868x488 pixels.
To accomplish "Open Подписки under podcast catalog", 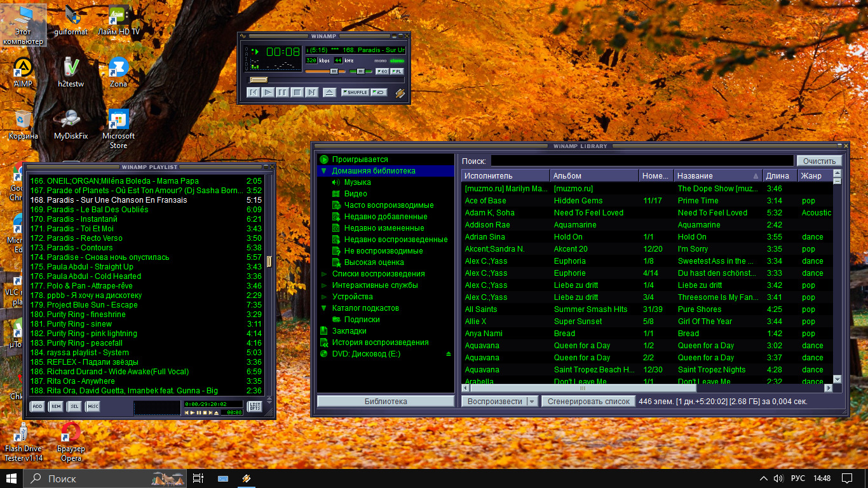I will (362, 320).
